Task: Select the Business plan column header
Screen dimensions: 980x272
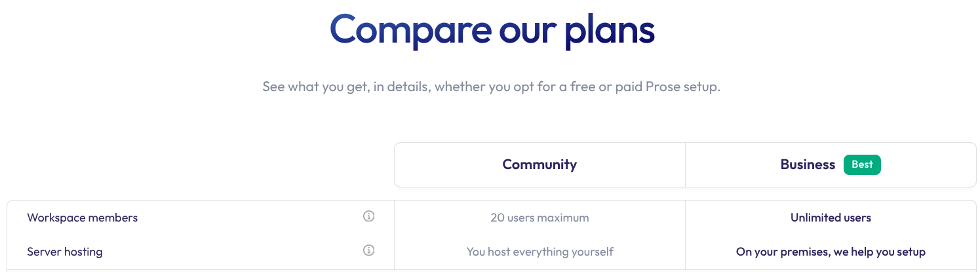Action: [x=808, y=165]
